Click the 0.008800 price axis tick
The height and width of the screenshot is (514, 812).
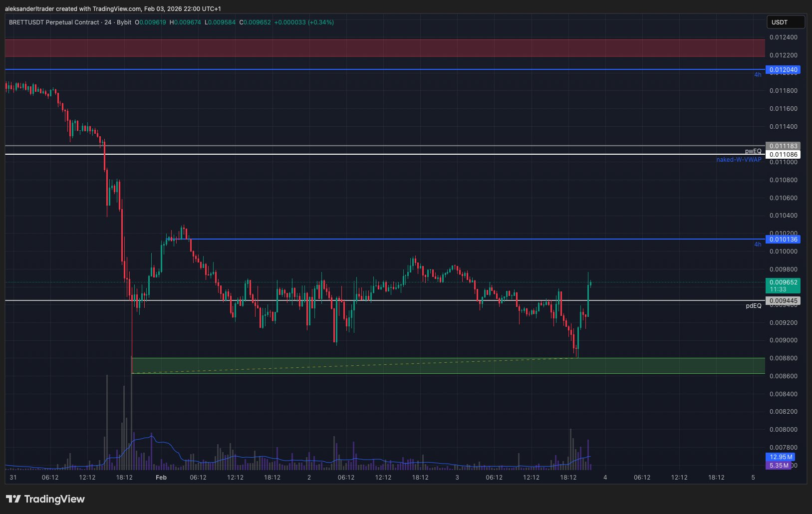[783, 358]
